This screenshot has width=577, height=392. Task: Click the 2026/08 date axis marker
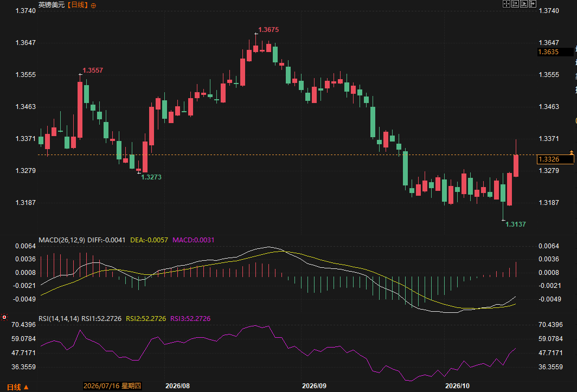(177, 385)
